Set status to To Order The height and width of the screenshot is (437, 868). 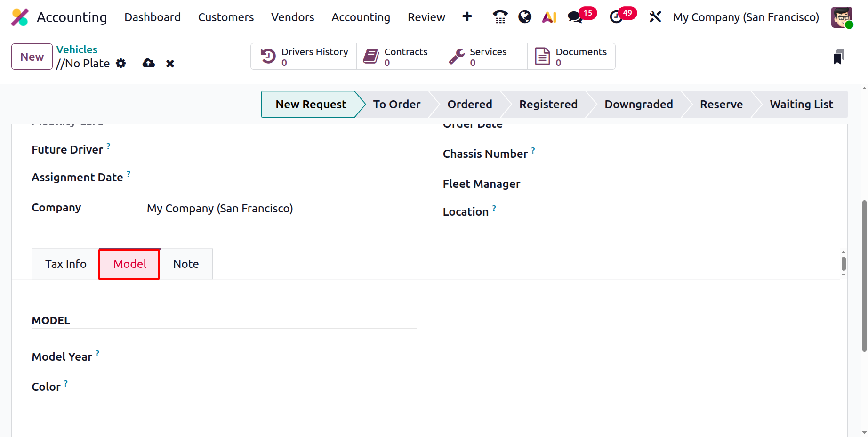tap(397, 105)
